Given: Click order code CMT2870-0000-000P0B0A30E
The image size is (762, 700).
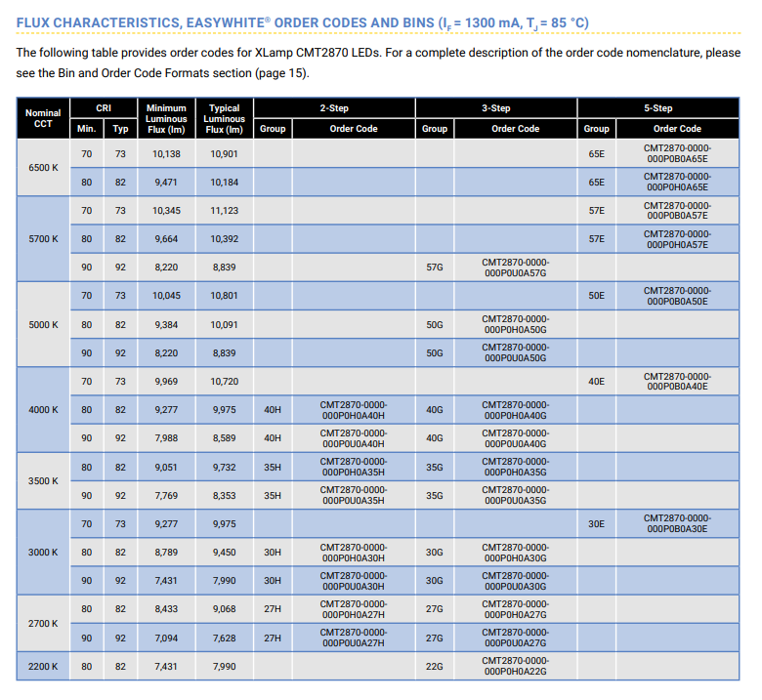Looking at the screenshot, I should coord(677,523).
